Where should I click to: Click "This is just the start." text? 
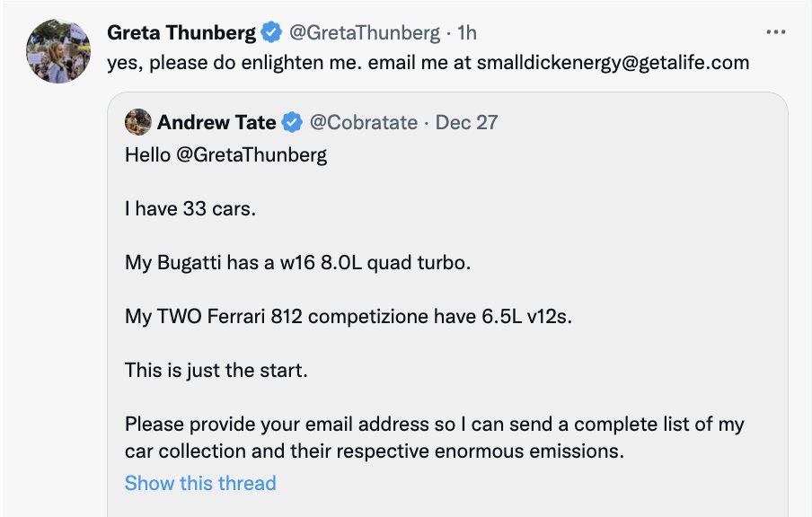tap(216, 370)
